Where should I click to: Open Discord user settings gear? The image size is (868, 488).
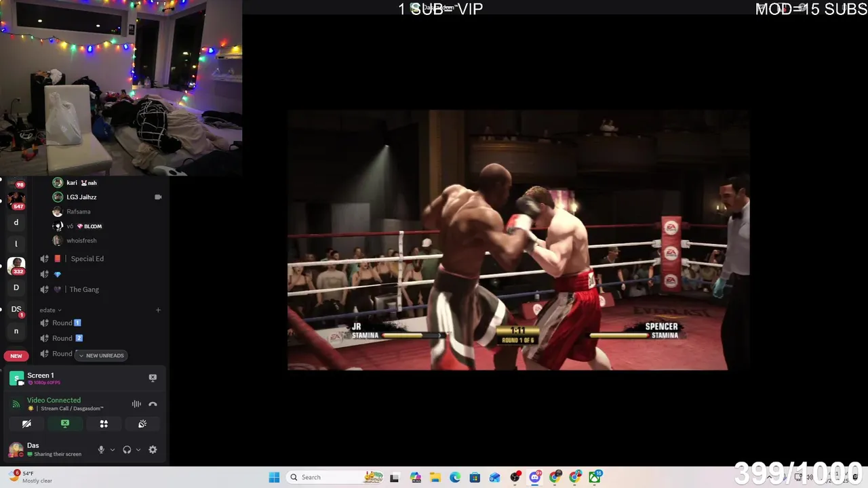click(x=153, y=449)
